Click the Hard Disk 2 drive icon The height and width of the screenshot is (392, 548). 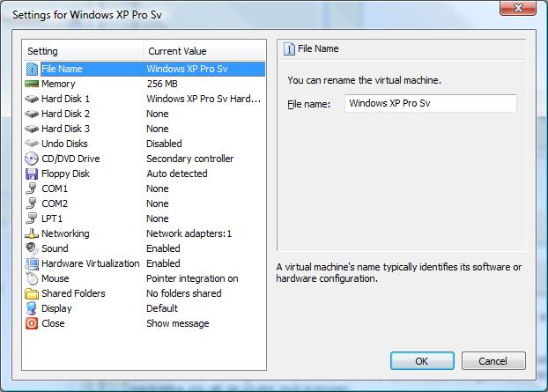pos(32,114)
